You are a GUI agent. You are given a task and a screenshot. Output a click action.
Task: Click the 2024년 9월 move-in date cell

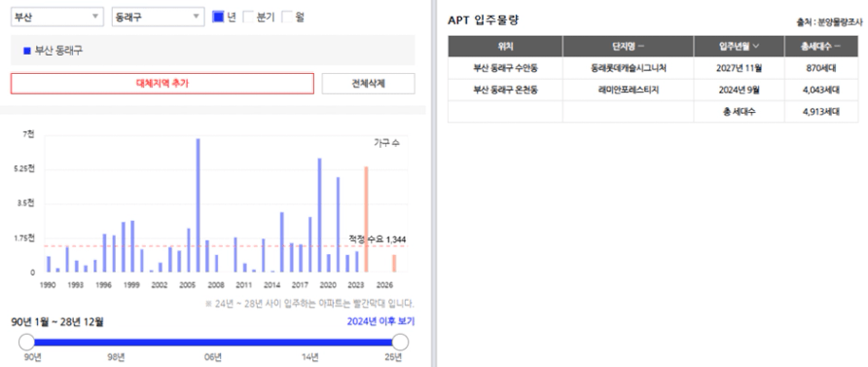[x=739, y=90]
